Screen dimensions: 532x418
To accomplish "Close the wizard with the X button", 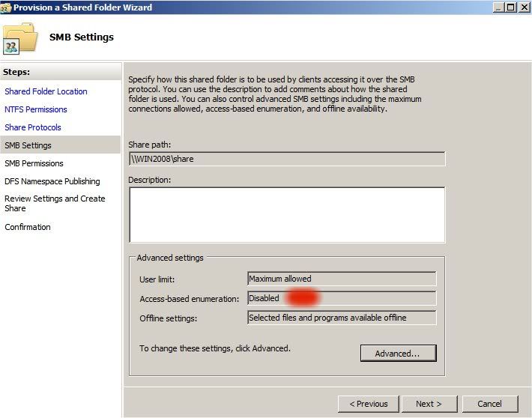I will (525, 7).
